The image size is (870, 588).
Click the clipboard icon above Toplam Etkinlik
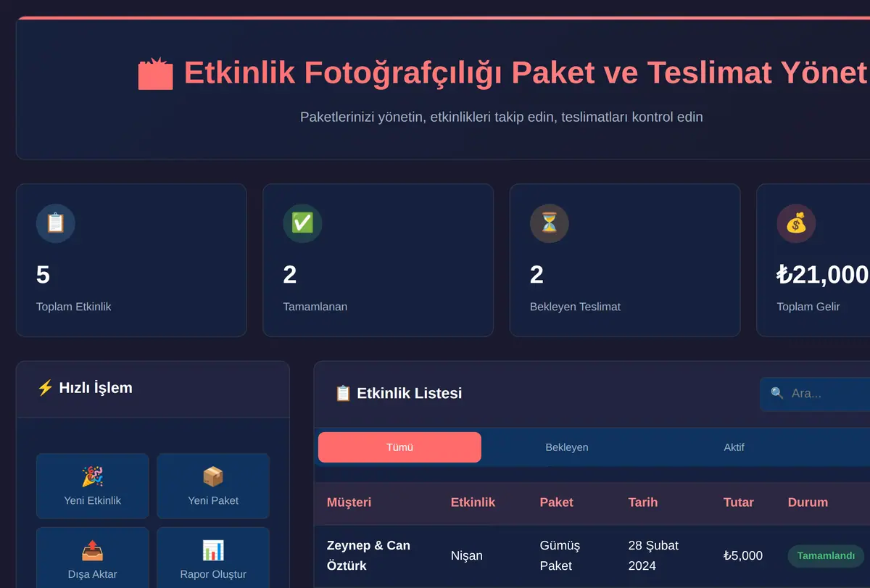(56, 223)
